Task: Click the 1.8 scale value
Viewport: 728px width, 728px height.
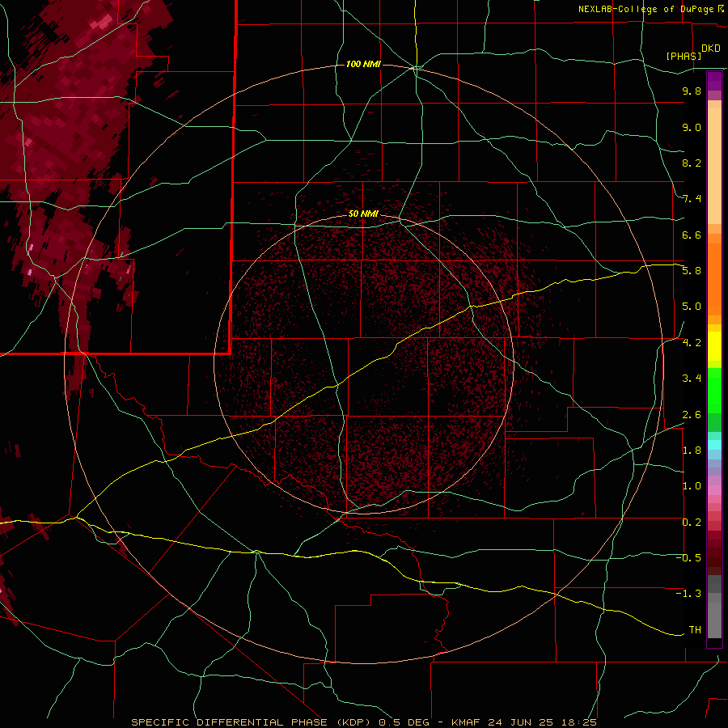Action: [692, 451]
